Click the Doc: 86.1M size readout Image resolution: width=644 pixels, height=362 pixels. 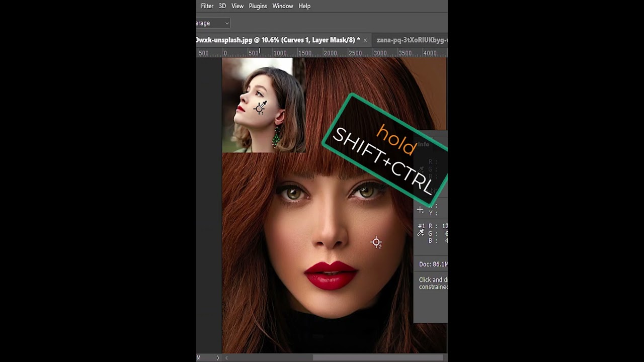[433, 264]
